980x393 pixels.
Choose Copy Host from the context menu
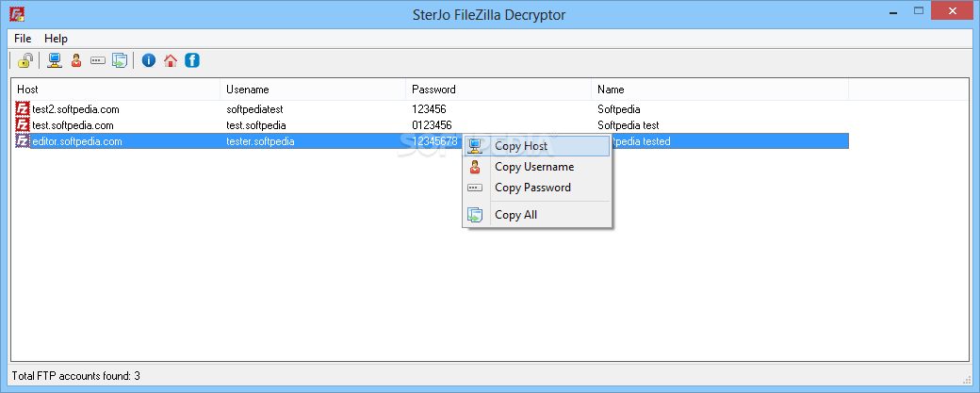[x=537, y=146]
